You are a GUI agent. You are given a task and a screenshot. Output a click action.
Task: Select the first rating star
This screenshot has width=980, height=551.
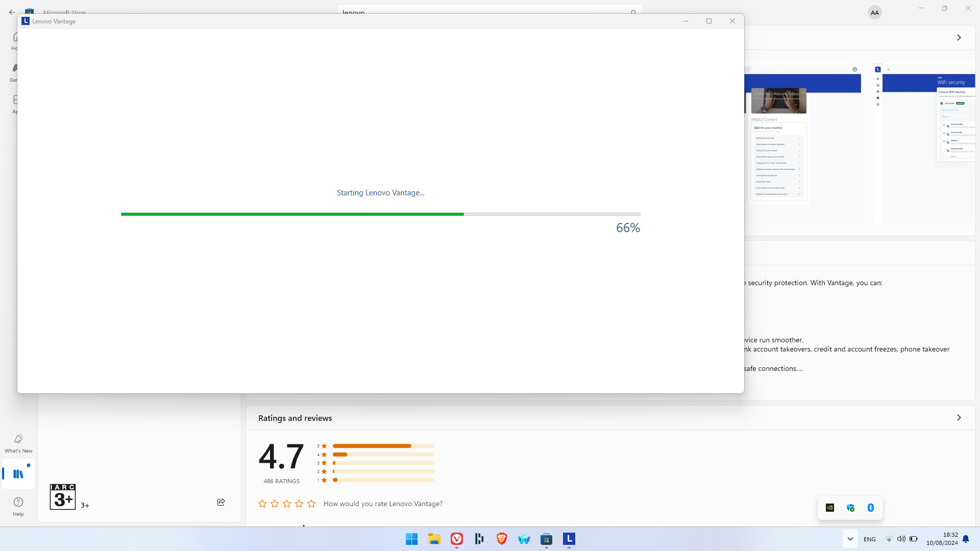pyautogui.click(x=262, y=504)
